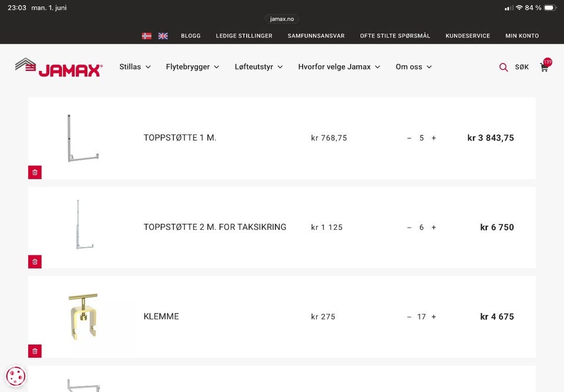The height and width of the screenshot is (392, 564).
Task: Click the SØK search label
Action: pos(522,67)
